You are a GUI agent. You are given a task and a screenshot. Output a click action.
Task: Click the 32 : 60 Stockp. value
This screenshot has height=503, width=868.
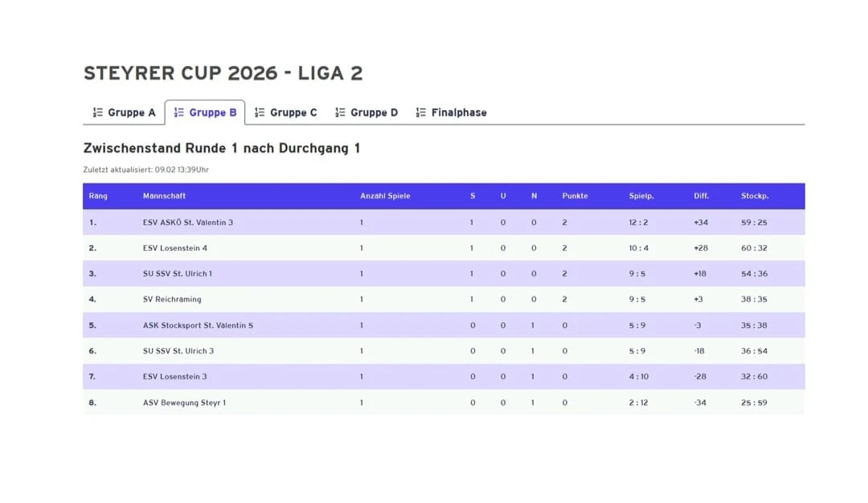click(x=755, y=376)
